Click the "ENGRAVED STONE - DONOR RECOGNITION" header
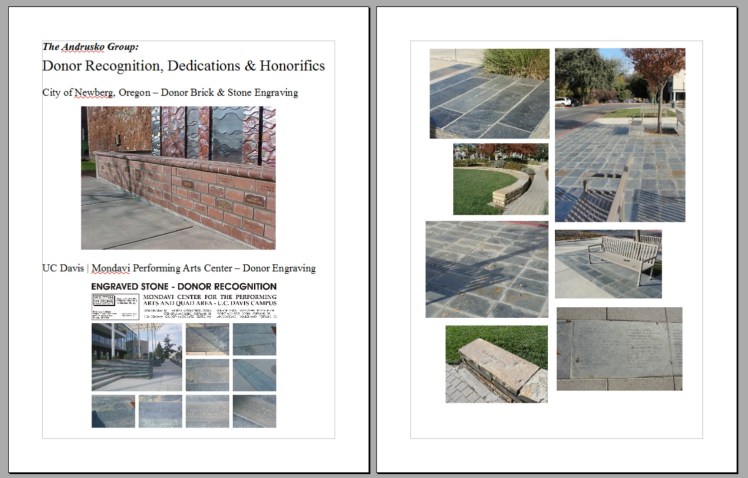The height and width of the screenshot is (478, 748). coord(183,287)
